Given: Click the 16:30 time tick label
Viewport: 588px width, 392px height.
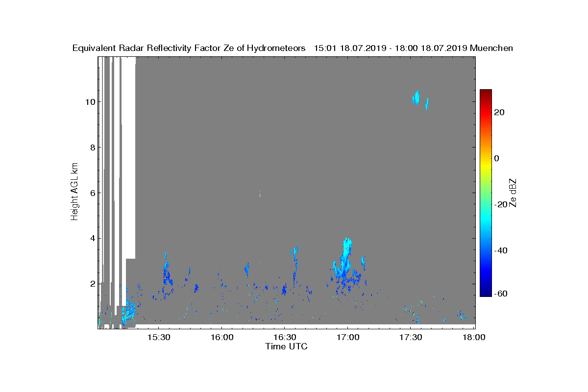Looking at the screenshot, I should (x=284, y=337).
